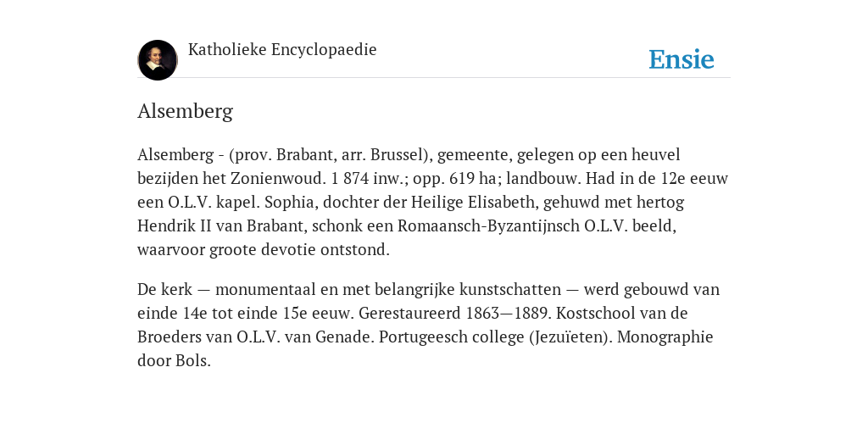Click the phrase waarvoor groote devotie ontstond
Viewport: 868px width, 434px height.
tap(263, 250)
